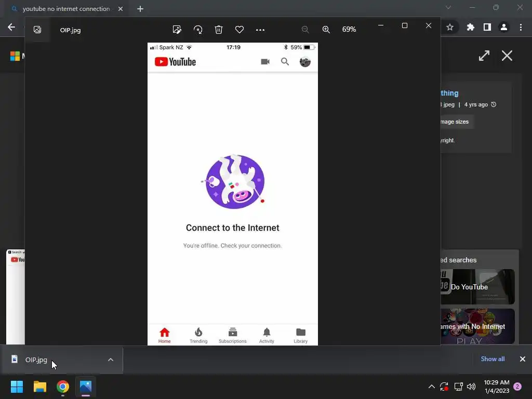Open the Chrome extensions puzzle icon
The image size is (532, 399).
click(x=470, y=27)
